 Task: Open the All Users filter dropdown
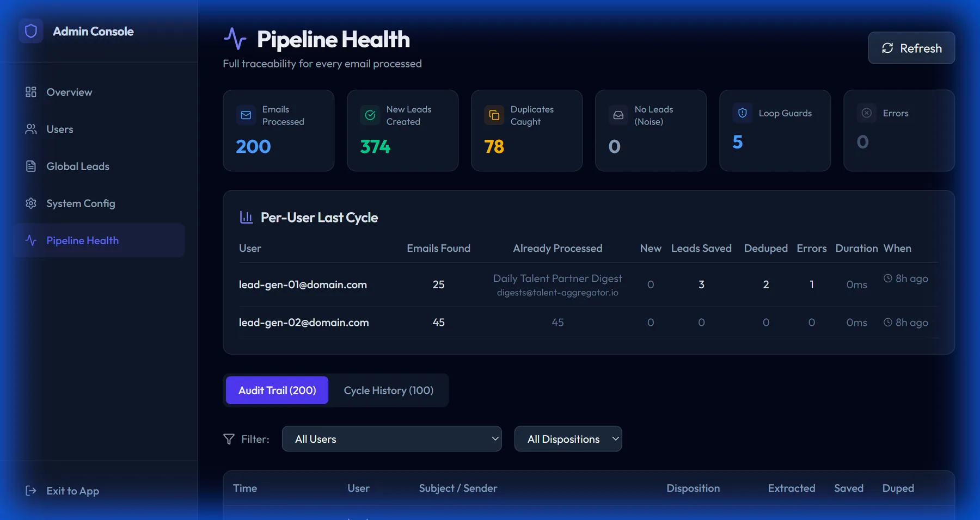(x=391, y=438)
